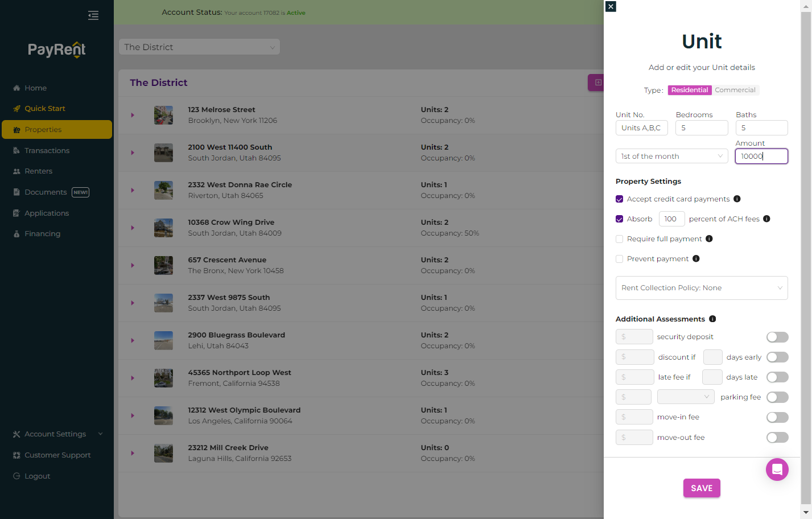Viewport: 812px width, 519px height.
Task: Uncheck the Absorb ACH fees checkbox
Action: pos(619,219)
